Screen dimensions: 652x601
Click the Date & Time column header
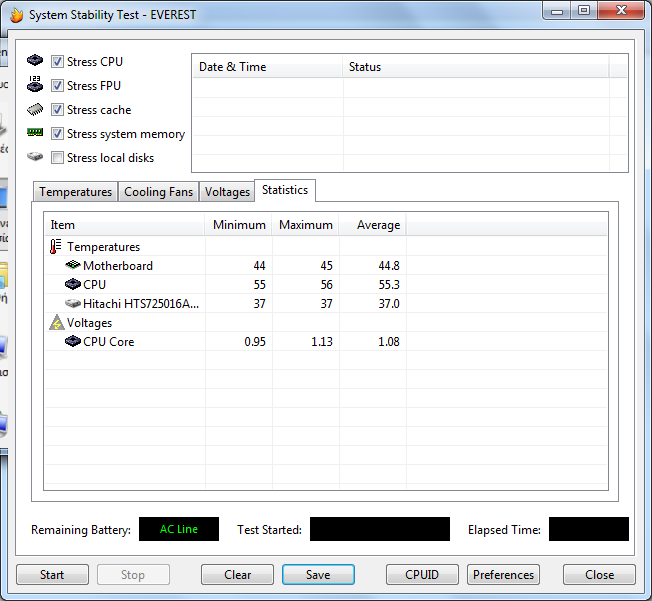pyautogui.click(x=268, y=67)
